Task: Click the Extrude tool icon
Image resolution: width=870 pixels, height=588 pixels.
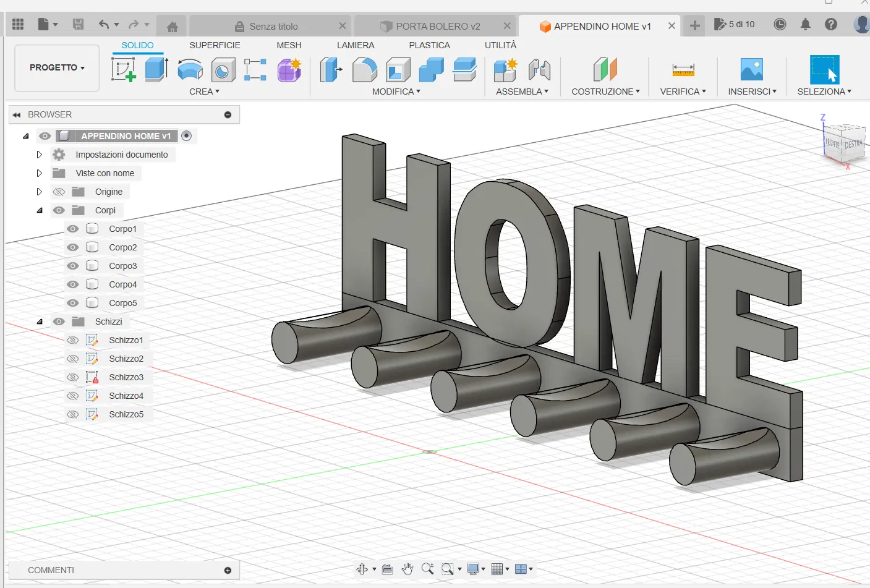Action: pos(156,69)
